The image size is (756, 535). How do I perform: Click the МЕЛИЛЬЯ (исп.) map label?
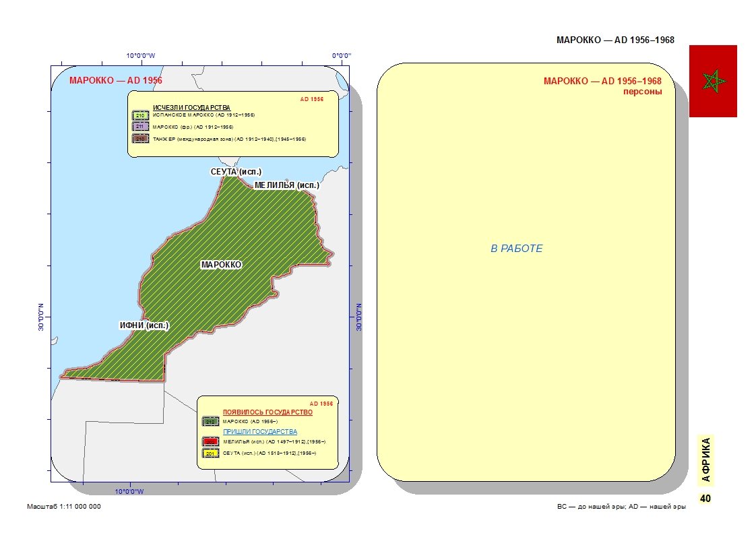(x=287, y=185)
